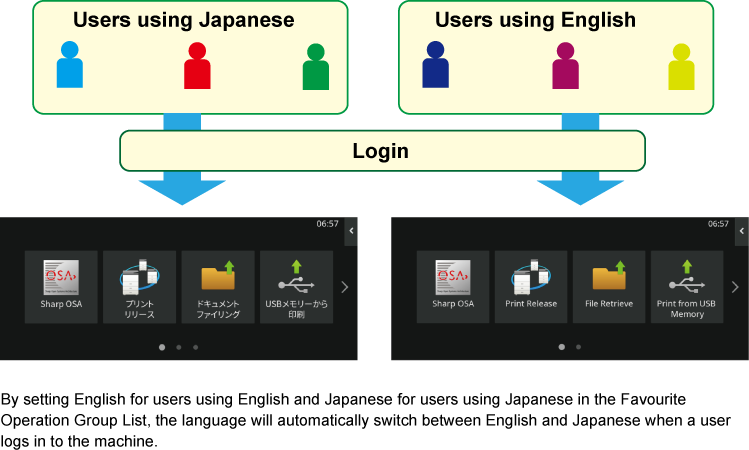Screen dimensions: 749x450
Task: Tap the プリントリリース tile
Action: click(x=139, y=286)
